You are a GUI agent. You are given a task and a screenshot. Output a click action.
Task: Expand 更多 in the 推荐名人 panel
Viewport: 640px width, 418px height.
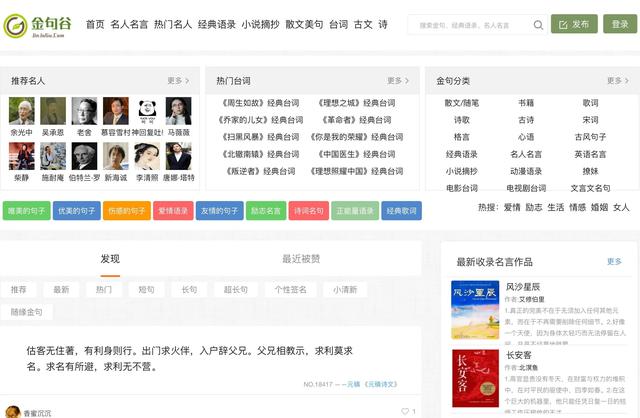(x=177, y=80)
